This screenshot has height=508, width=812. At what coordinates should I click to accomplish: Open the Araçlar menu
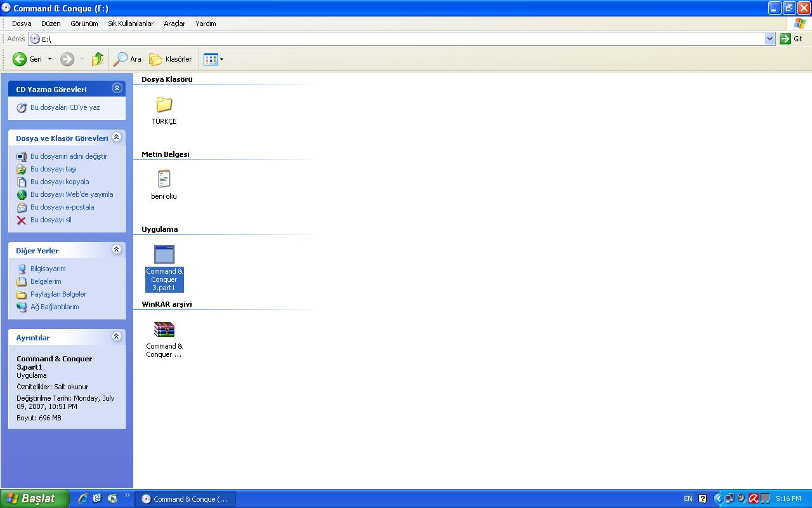[174, 23]
